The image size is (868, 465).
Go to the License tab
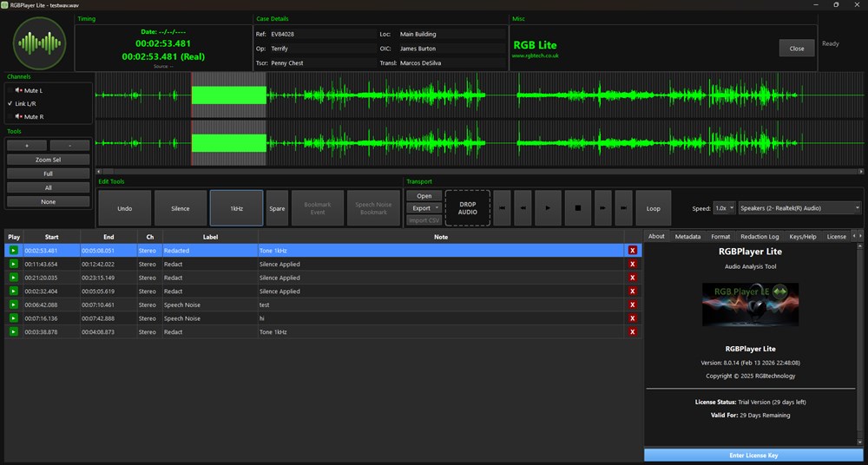point(836,236)
